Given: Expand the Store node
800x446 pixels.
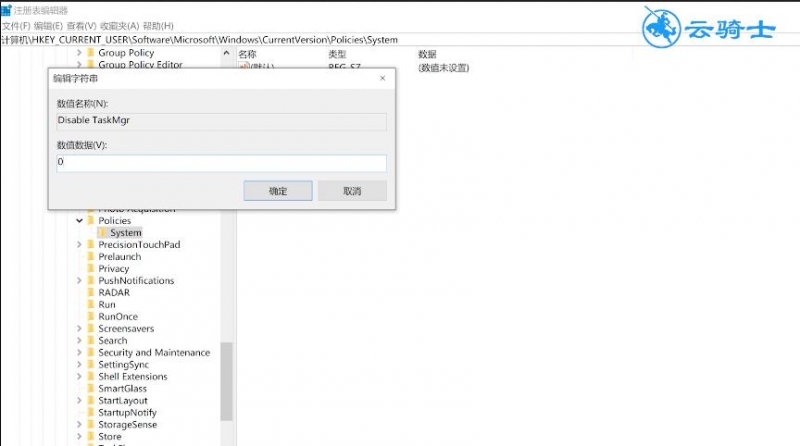Looking at the screenshot, I should 79,436.
